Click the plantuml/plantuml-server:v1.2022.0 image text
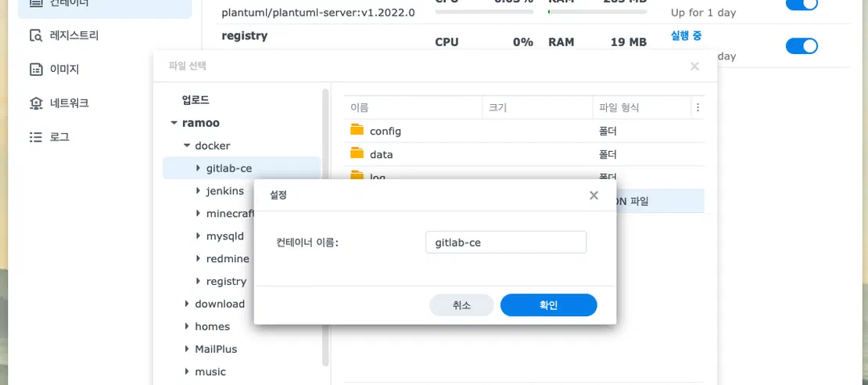Screen dimensions: 868x385 tap(318, 13)
